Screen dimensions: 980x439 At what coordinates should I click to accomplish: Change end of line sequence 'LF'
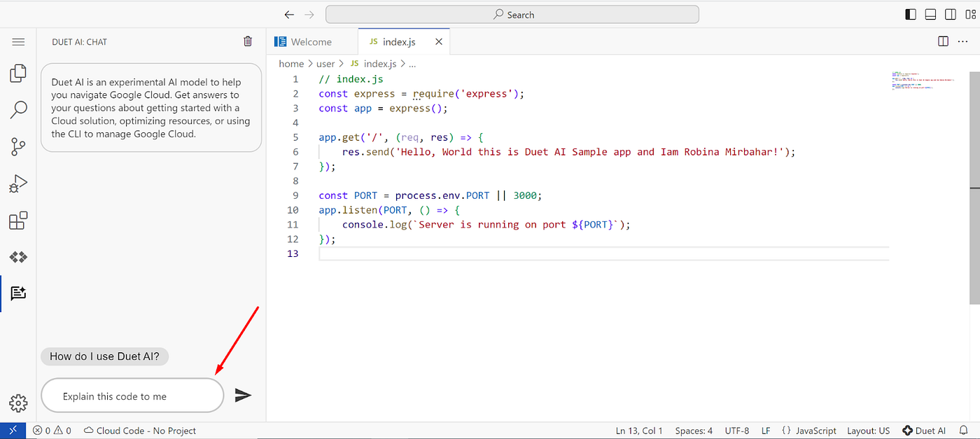pyautogui.click(x=766, y=431)
